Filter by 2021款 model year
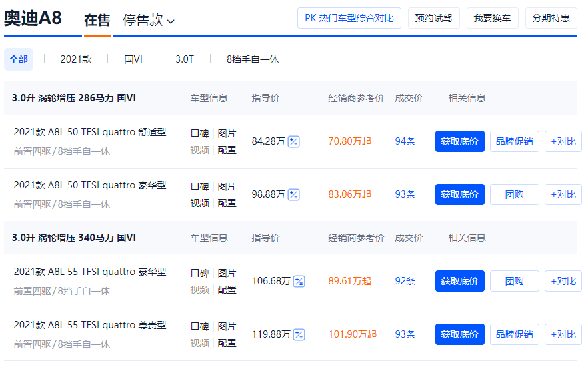 (x=76, y=59)
